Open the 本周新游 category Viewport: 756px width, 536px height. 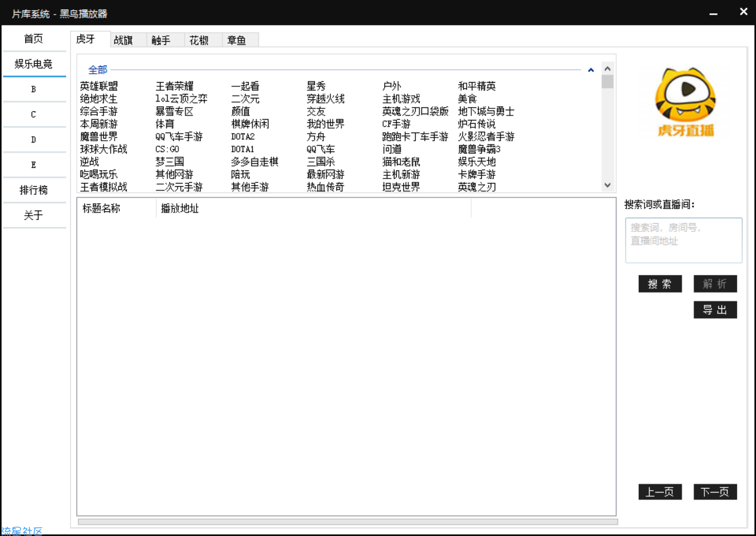(99, 124)
